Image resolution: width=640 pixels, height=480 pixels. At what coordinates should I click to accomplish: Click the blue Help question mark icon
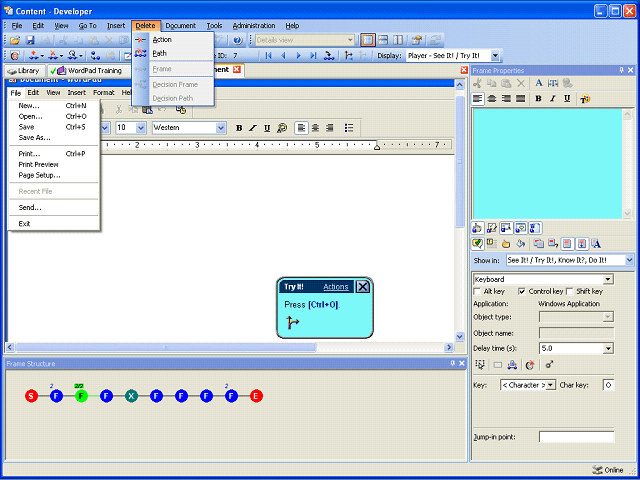pos(238,40)
